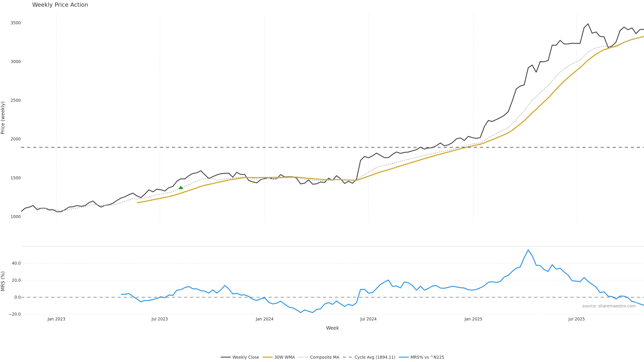Click the −20.0 MRS tick label
Screen dimensions: 644x362
pyautogui.click(x=15, y=314)
